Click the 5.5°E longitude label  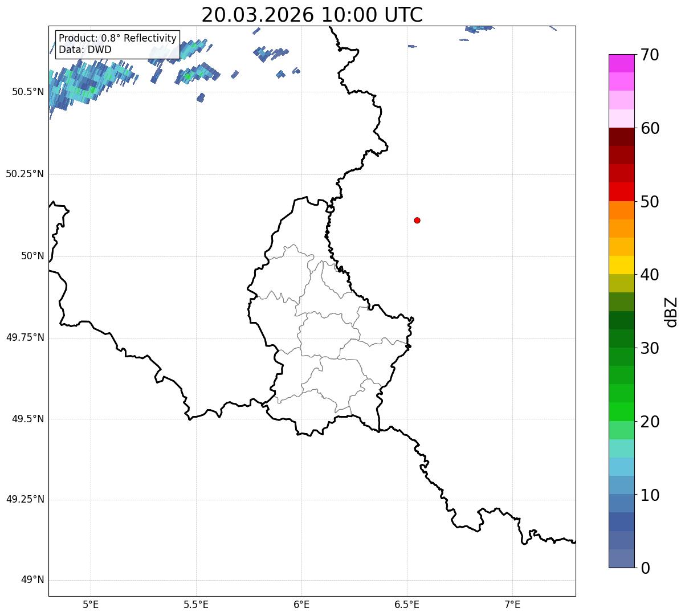(196, 605)
